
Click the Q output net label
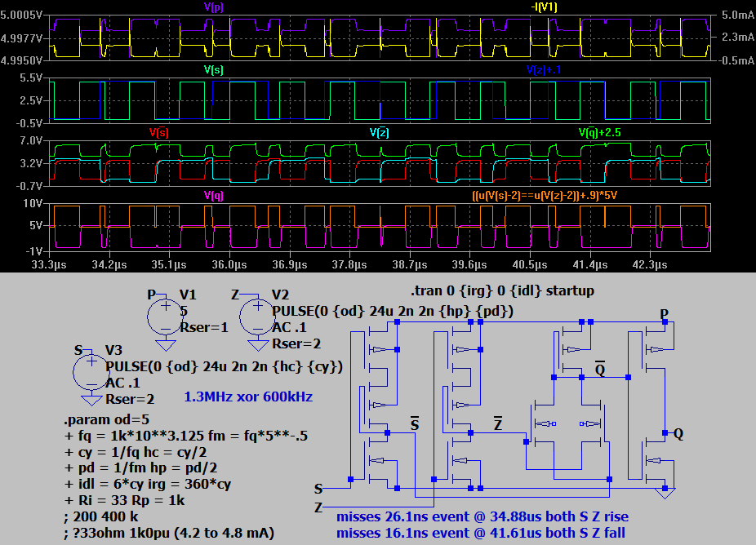[678, 434]
